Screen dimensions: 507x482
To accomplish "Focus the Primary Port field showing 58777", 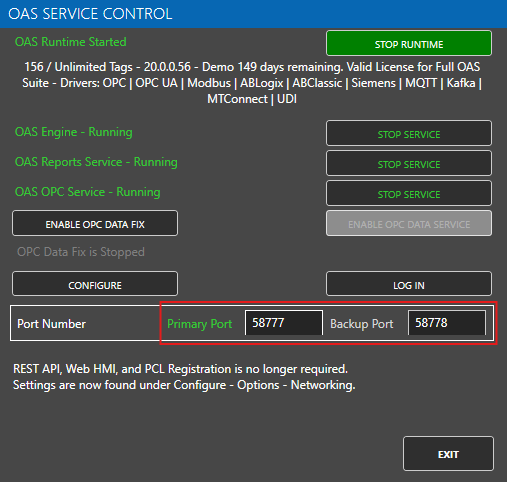I will (x=284, y=323).
